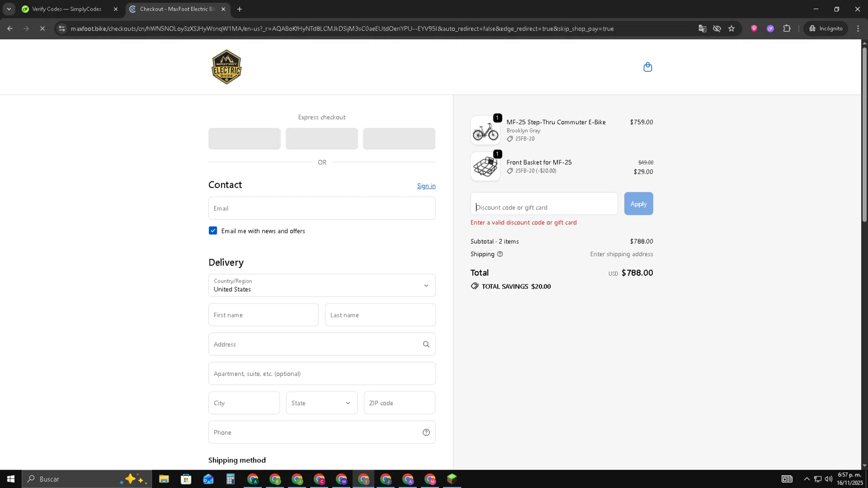The height and width of the screenshot is (488, 868).
Task: Open the tab search dropdown arrow
Action: click(9, 9)
